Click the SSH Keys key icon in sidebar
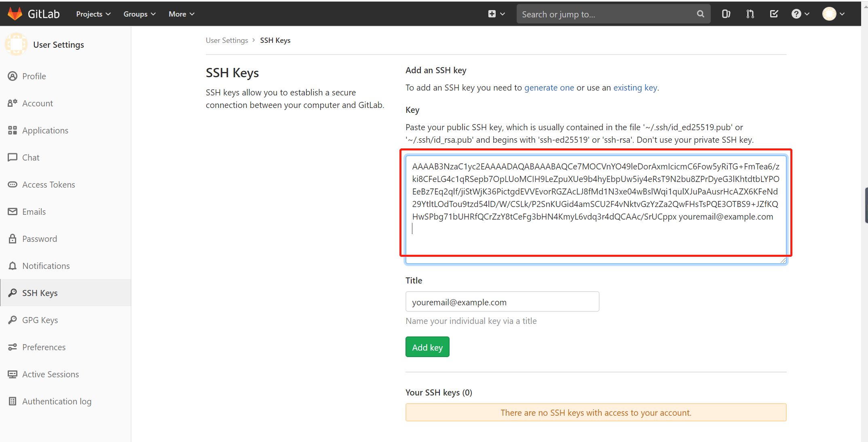This screenshot has width=868, height=442. [x=13, y=293]
